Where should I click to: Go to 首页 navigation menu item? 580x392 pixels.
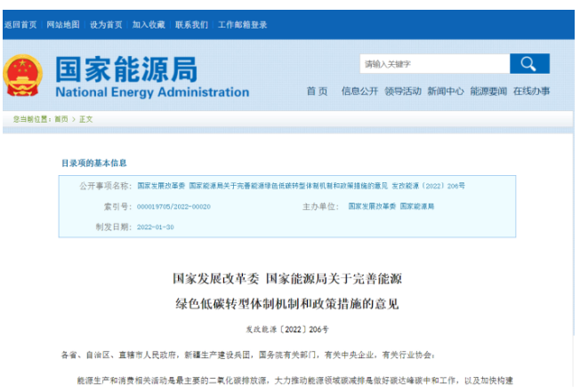tap(317, 92)
